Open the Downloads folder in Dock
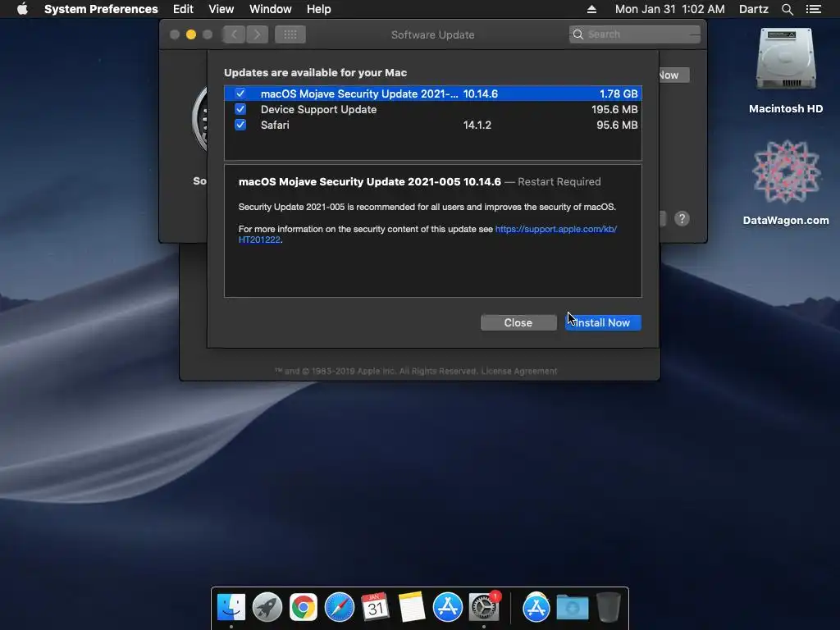Screen dimensions: 840x630 [572, 607]
